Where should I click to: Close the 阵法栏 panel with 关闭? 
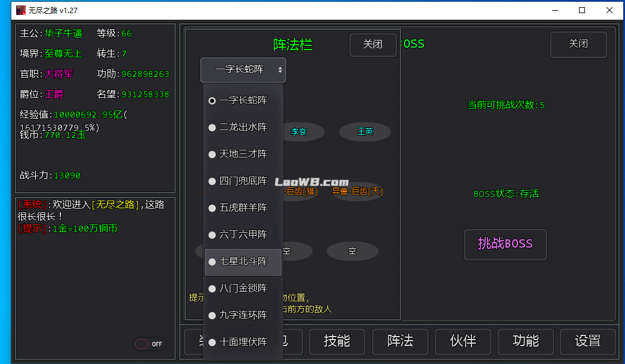(373, 44)
